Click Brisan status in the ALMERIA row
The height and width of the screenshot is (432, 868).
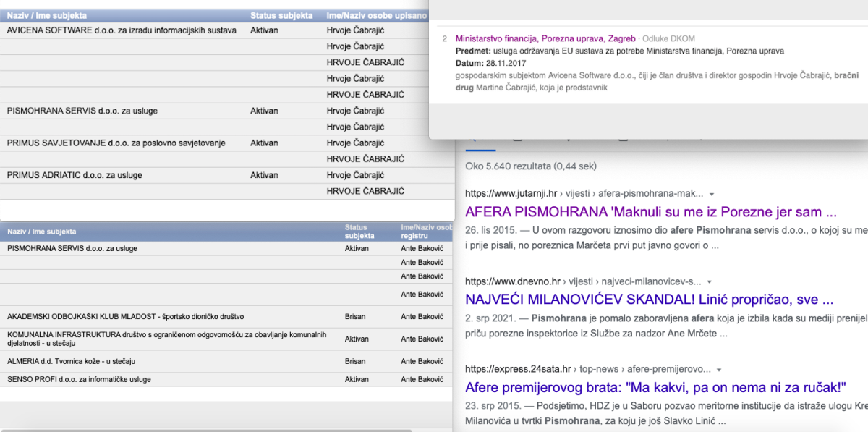point(355,361)
